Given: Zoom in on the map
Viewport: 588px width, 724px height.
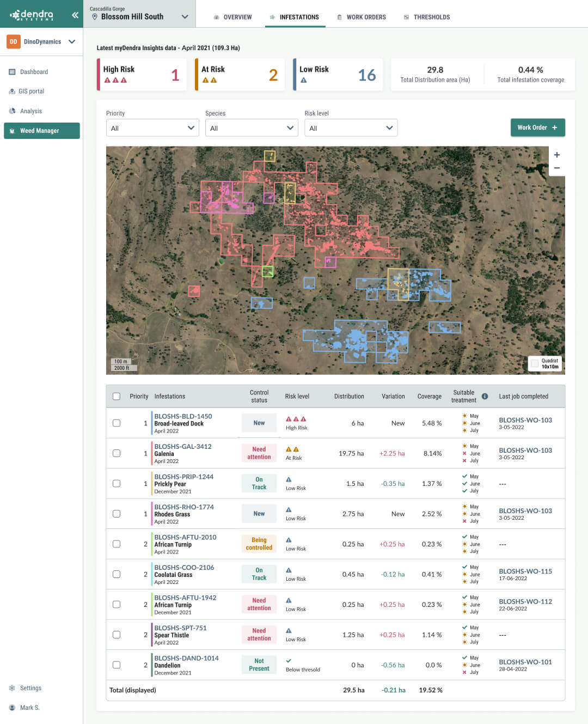Looking at the screenshot, I should coord(557,155).
